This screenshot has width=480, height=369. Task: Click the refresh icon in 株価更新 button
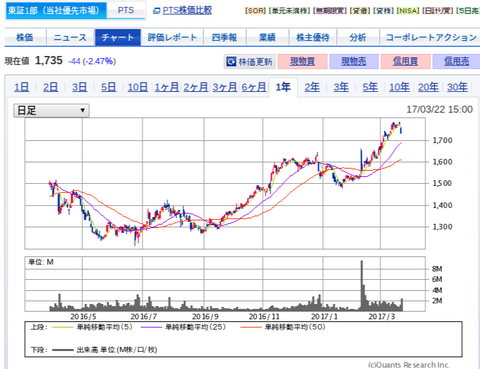coord(231,62)
